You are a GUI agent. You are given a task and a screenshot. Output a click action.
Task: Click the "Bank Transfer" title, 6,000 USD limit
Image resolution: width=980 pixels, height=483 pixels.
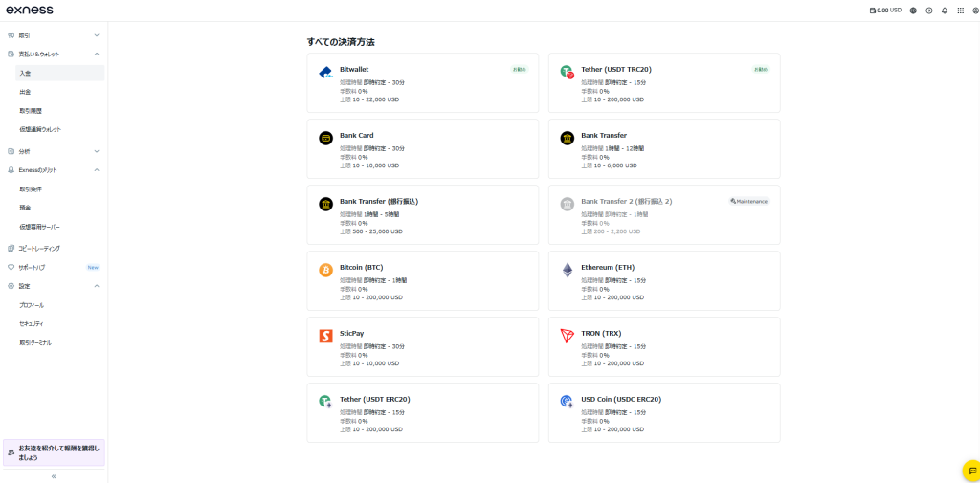pos(604,135)
